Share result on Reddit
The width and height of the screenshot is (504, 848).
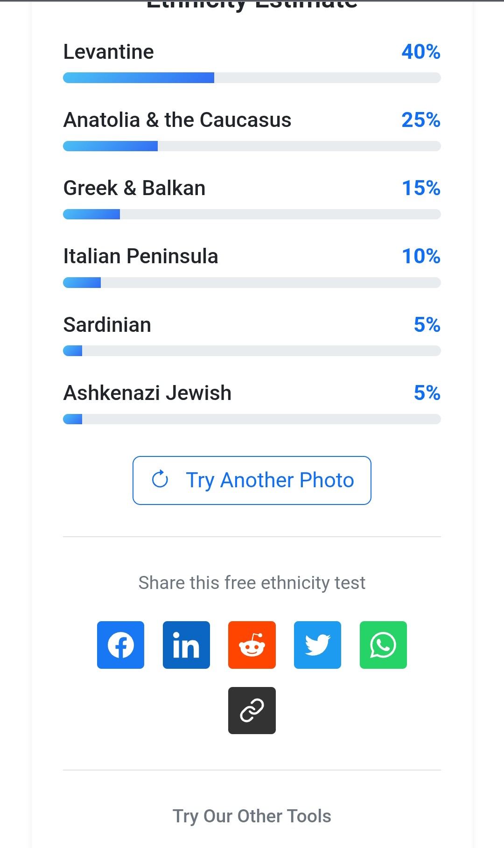tap(252, 645)
